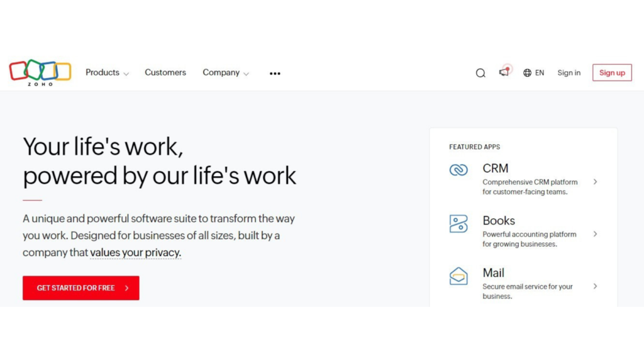The width and height of the screenshot is (644, 363).
Task: Open the announcements megaphone icon
Action: pos(504,72)
